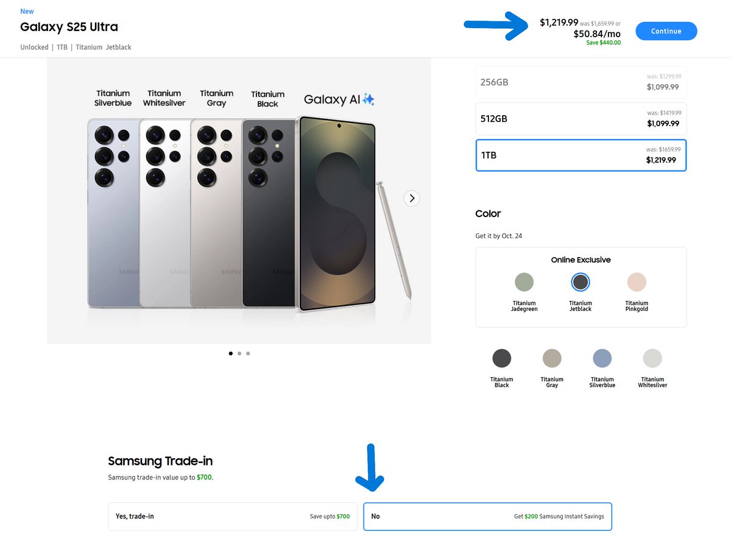Click the "was $1,659.99 or" header text
The height and width of the screenshot is (560, 731).
pos(600,24)
